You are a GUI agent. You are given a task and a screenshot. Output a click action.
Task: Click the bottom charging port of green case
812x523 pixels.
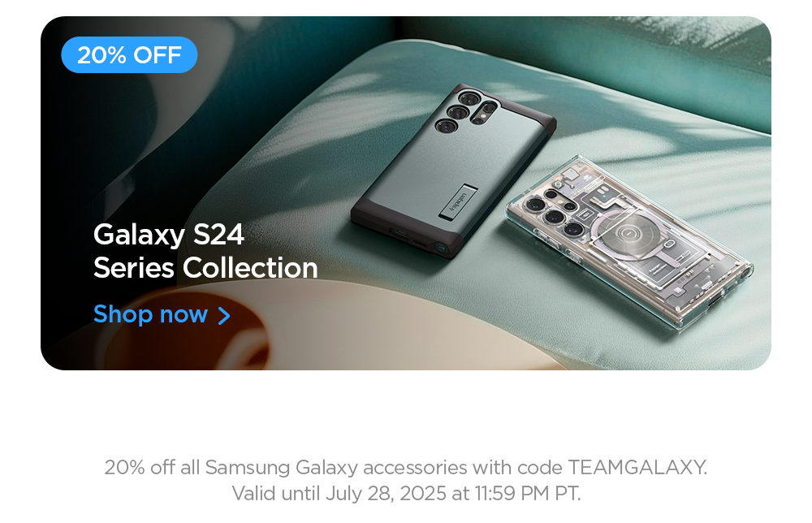pyautogui.click(x=398, y=234)
